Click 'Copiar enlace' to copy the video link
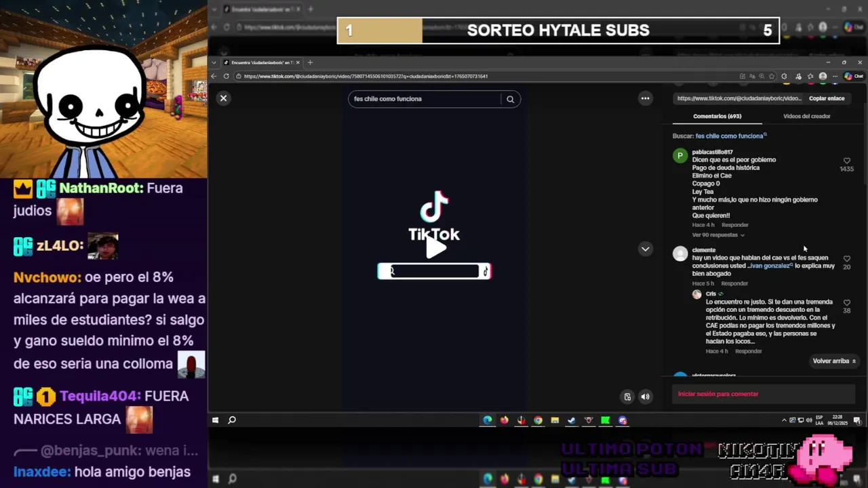Viewport: 868px width, 488px height. [x=827, y=98]
